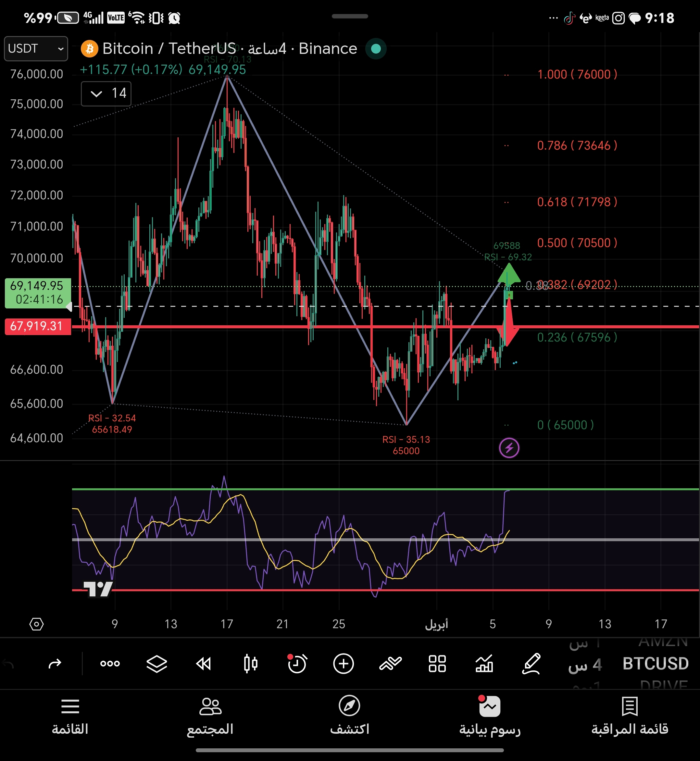Viewport: 700px width, 761px height.
Task: Toggle the green market status dot
Action: coord(376,49)
